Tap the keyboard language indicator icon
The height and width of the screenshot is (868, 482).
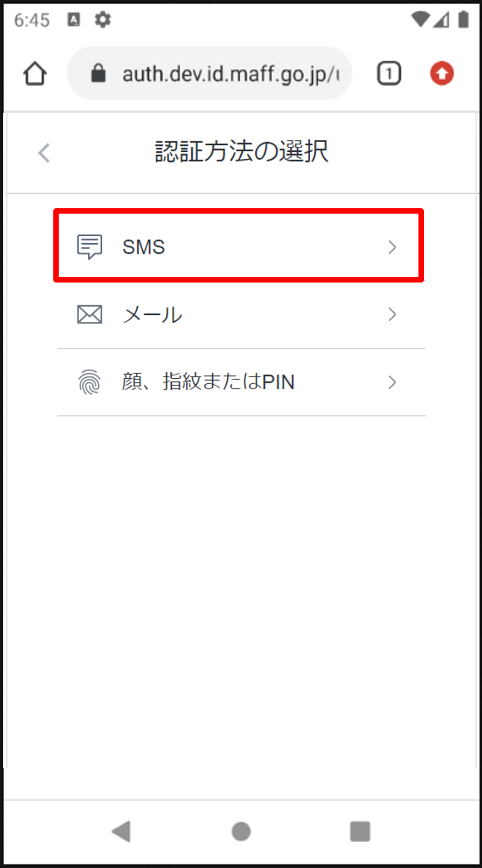(x=74, y=20)
